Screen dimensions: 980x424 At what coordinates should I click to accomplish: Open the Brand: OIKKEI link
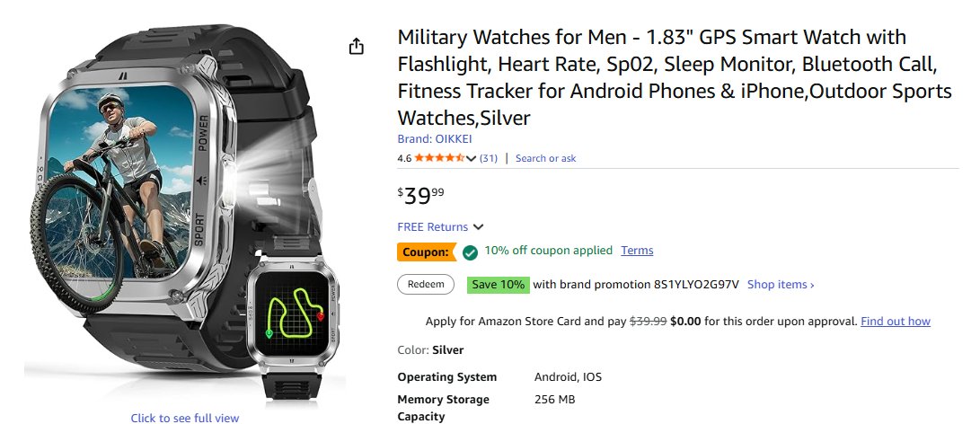[434, 139]
